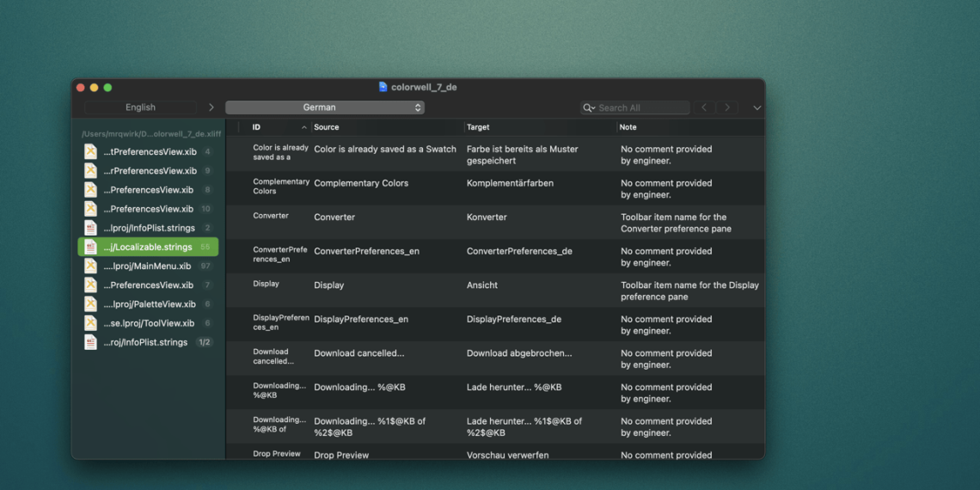Open the German target language dropdown

[324, 107]
